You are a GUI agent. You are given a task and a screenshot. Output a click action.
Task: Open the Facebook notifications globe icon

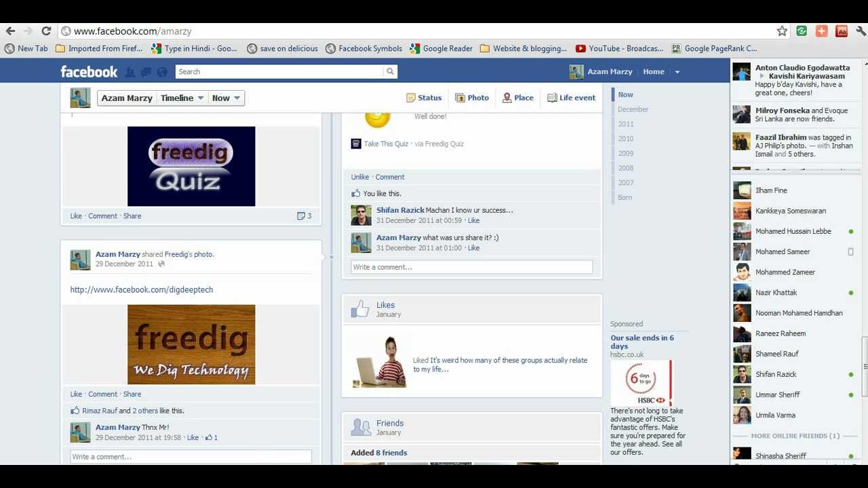click(161, 72)
